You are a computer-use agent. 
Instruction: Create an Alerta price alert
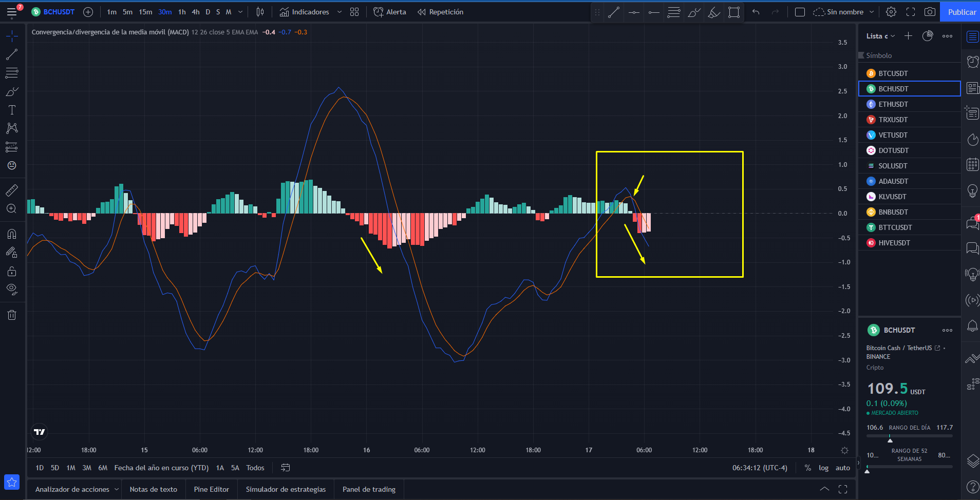point(390,12)
